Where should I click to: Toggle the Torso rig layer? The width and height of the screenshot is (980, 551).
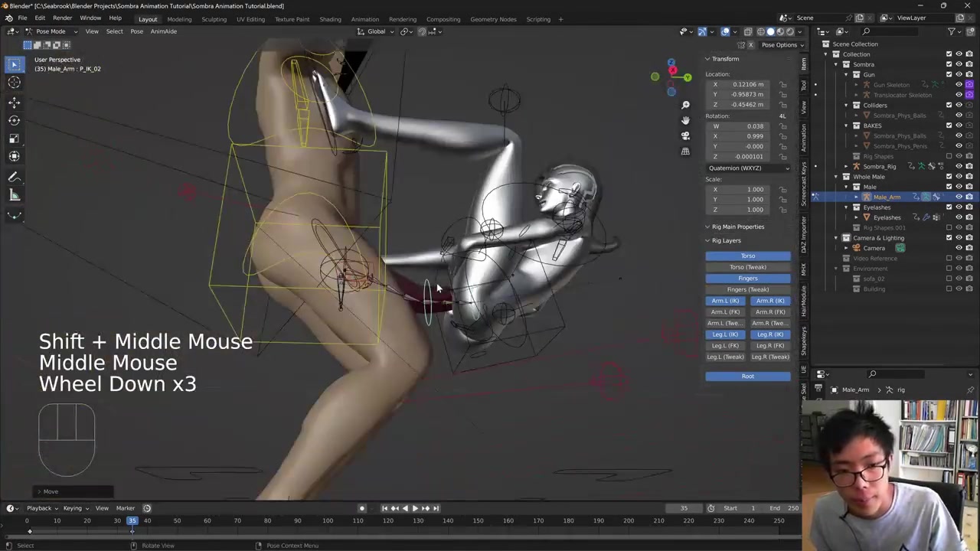pos(747,256)
